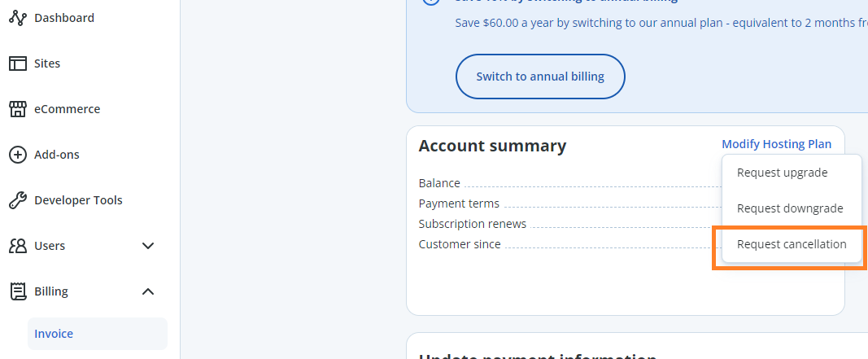Click the Developer Tools wrench icon

18,200
